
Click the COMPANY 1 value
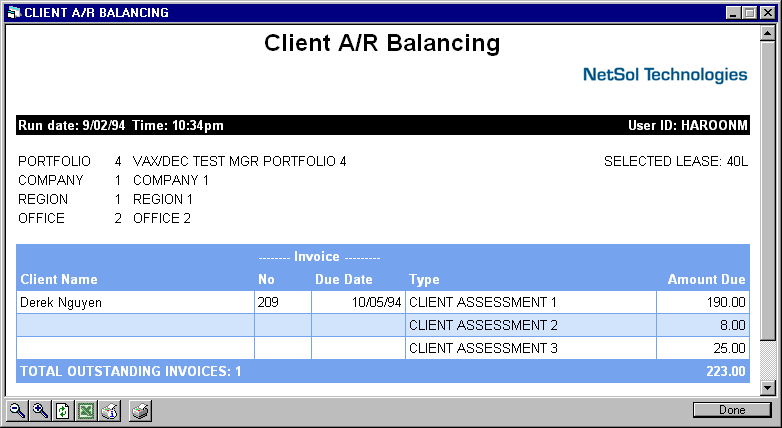click(171, 180)
